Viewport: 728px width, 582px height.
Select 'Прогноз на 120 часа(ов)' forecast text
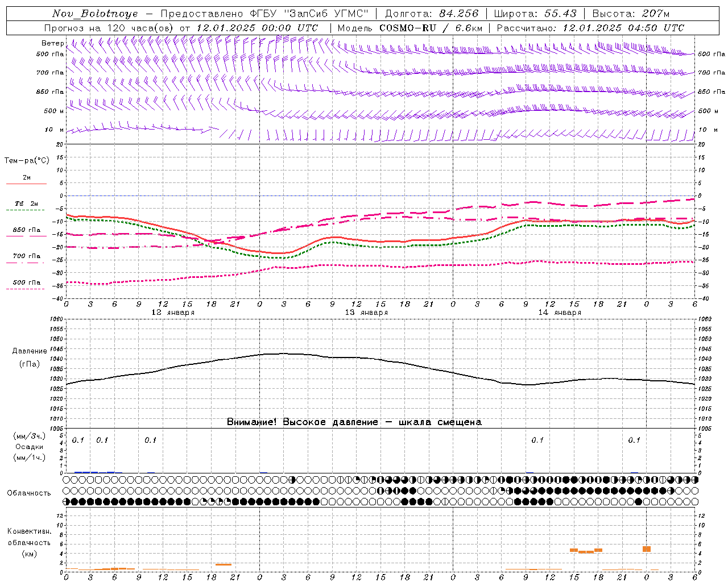[x=109, y=28]
